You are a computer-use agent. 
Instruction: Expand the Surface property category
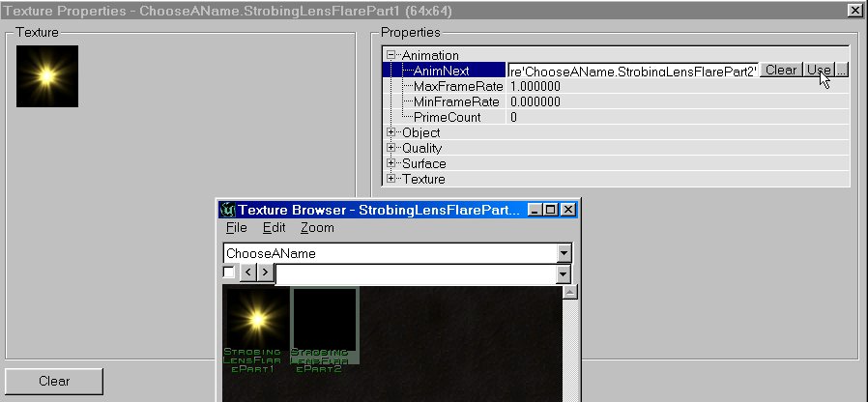click(x=391, y=163)
